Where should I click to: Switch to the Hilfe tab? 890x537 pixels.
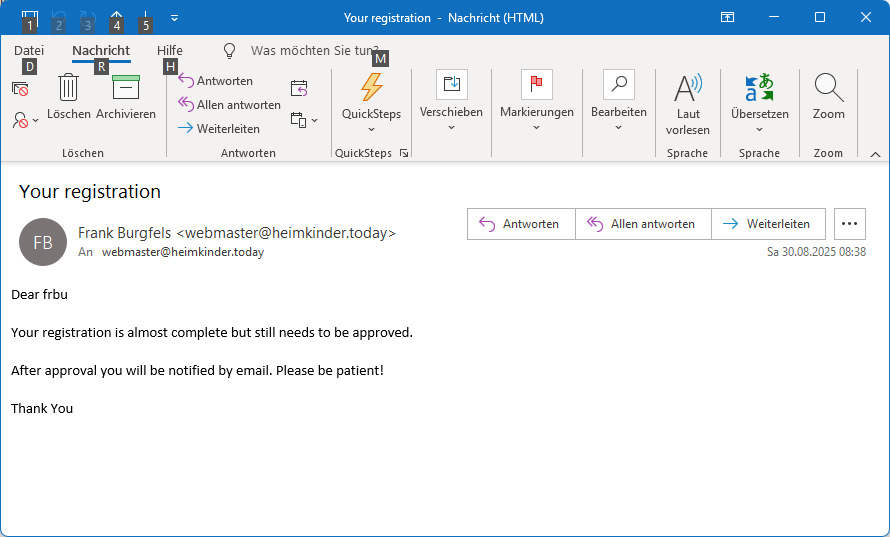point(170,50)
